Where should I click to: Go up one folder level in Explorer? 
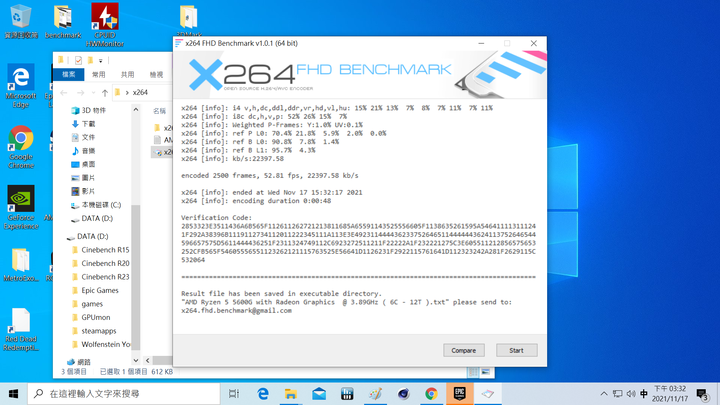pos(105,93)
